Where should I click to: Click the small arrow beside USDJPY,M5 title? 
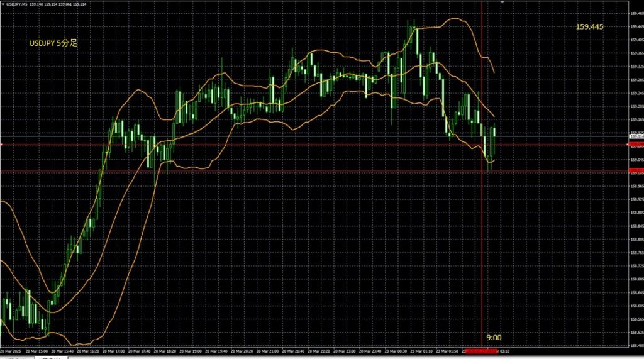click(x=3, y=4)
